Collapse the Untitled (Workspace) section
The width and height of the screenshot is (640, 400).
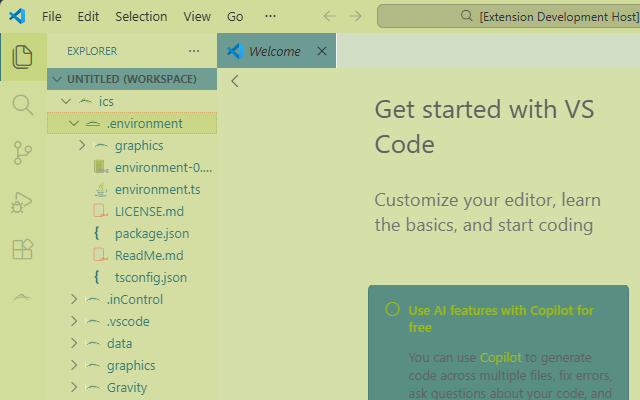point(56,80)
